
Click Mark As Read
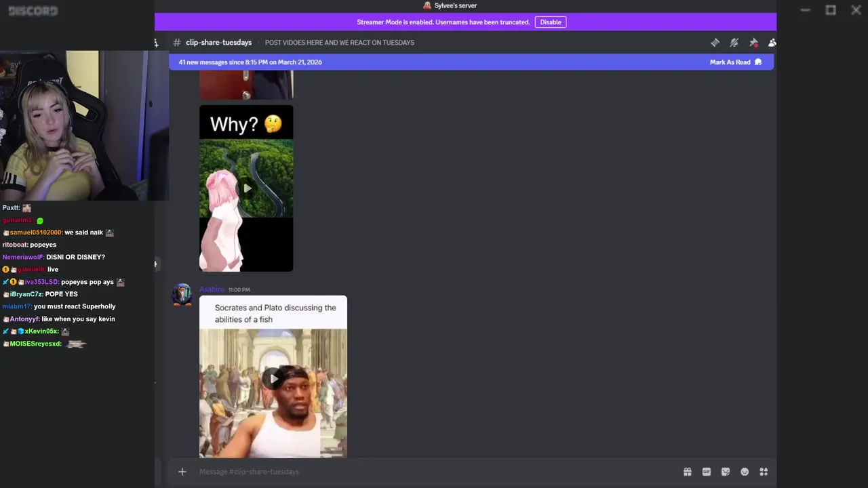point(735,62)
